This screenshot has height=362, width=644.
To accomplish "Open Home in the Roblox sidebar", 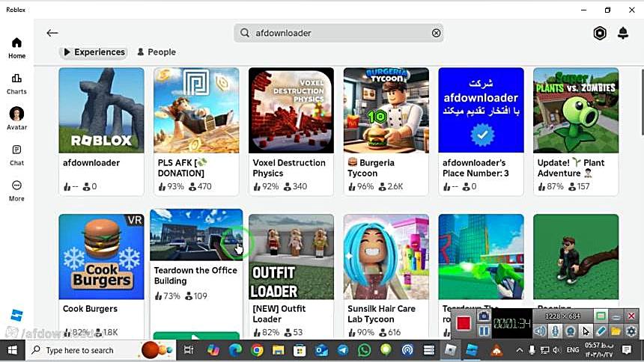I will (16, 48).
